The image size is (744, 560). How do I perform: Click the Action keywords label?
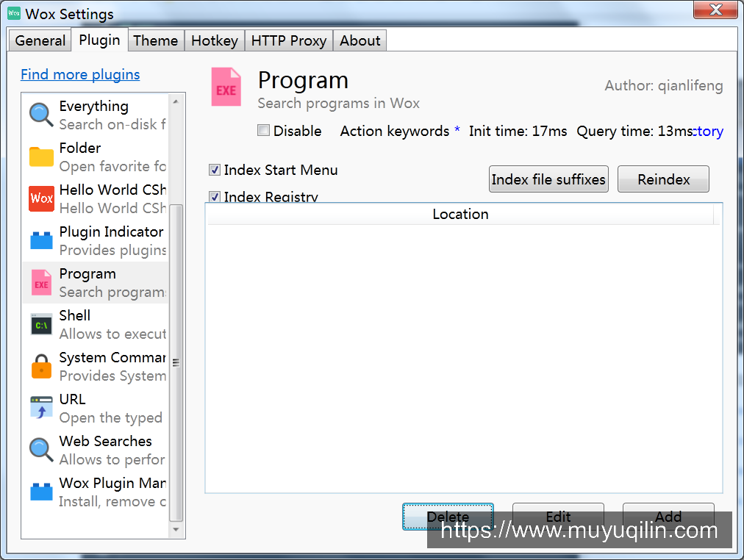tap(395, 131)
